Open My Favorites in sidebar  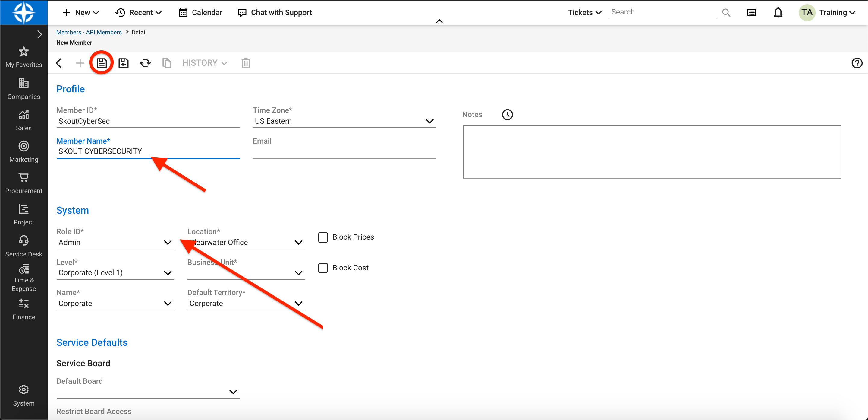point(24,57)
